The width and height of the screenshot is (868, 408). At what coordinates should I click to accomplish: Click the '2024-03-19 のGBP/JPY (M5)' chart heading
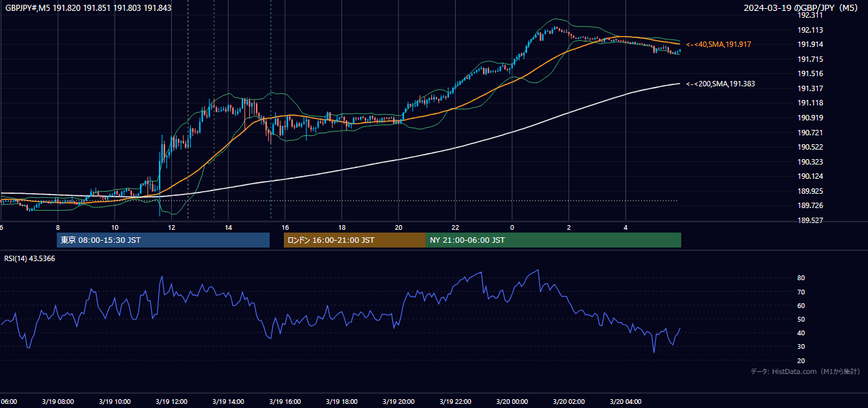point(802,8)
